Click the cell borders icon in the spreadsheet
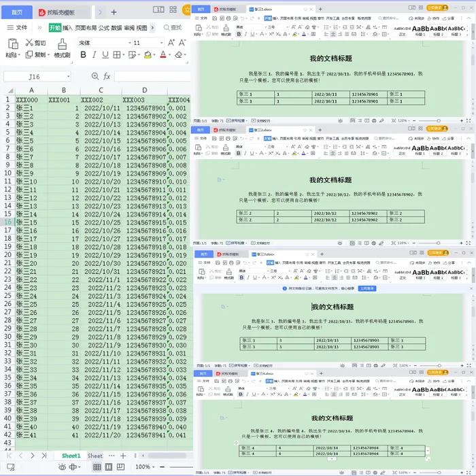476x476 pixels. click(x=116, y=54)
